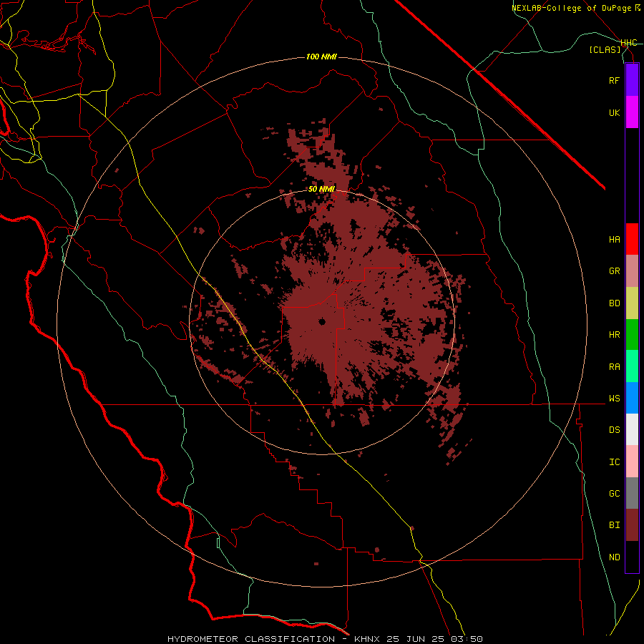Click the 100 NMI range ring label

(321, 57)
